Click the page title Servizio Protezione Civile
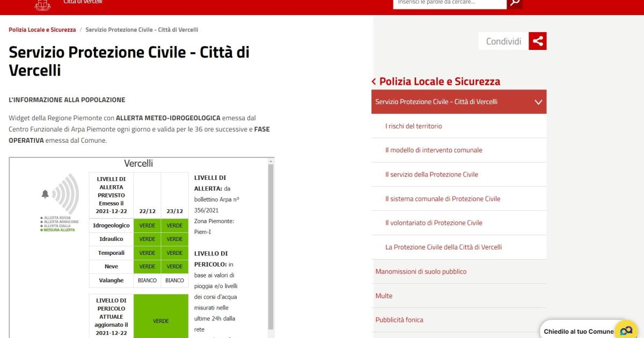 click(129, 61)
